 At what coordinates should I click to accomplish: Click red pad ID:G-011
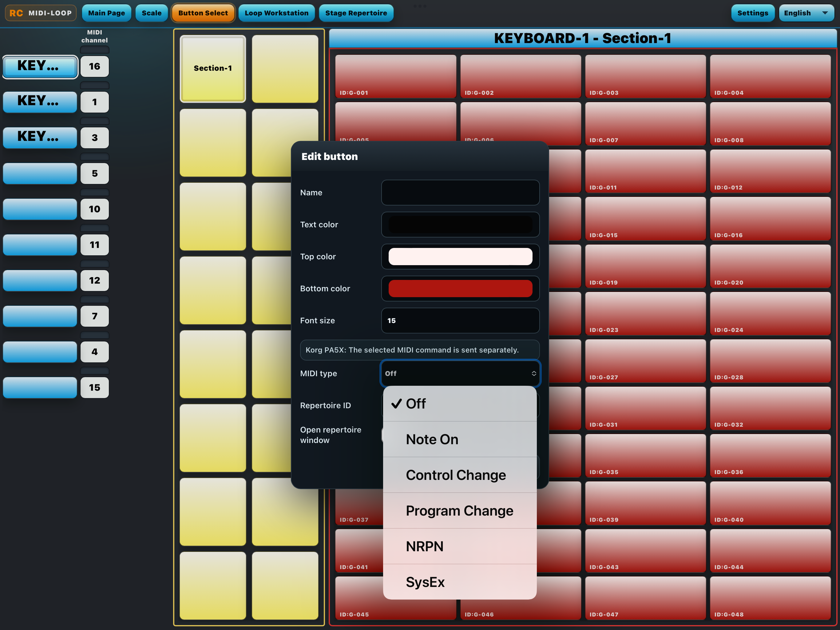(x=645, y=171)
